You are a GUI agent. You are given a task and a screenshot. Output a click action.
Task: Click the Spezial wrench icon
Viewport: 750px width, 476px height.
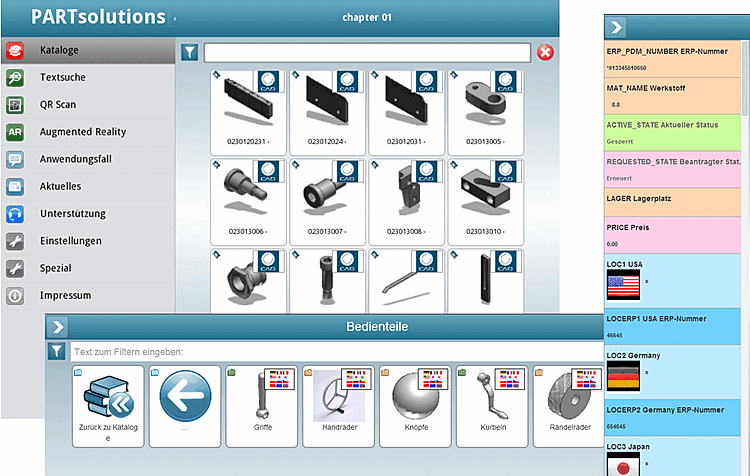[x=15, y=268]
